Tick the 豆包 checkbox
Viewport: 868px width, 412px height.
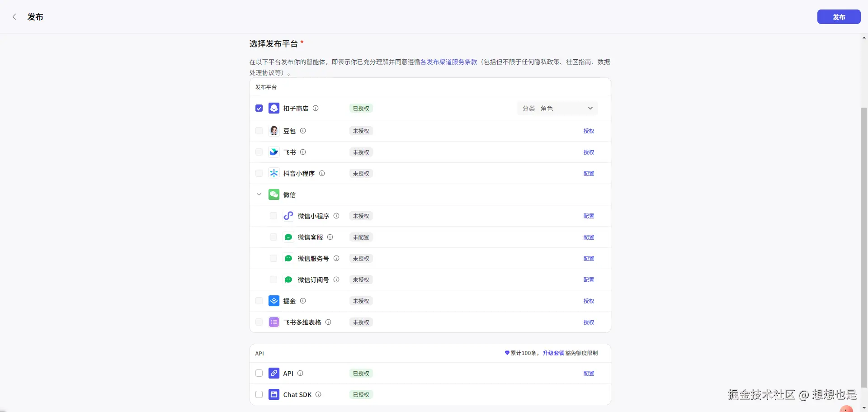pos(259,131)
